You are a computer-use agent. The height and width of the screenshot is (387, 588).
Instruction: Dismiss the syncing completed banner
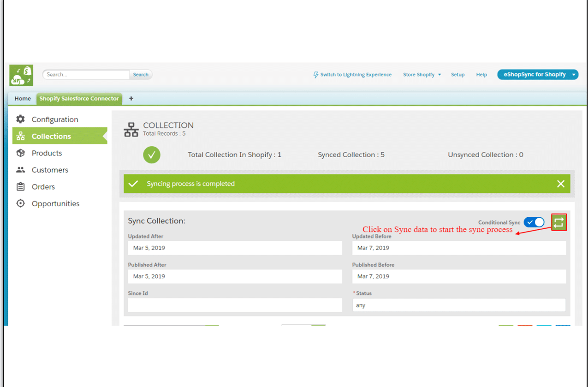click(x=560, y=184)
